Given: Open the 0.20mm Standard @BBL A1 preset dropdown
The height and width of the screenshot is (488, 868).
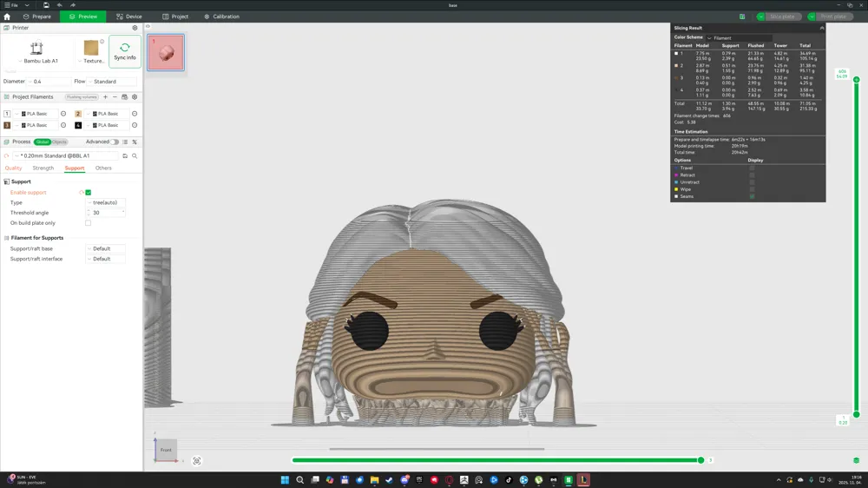Looking at the screenshot, I should coord(67,156).
